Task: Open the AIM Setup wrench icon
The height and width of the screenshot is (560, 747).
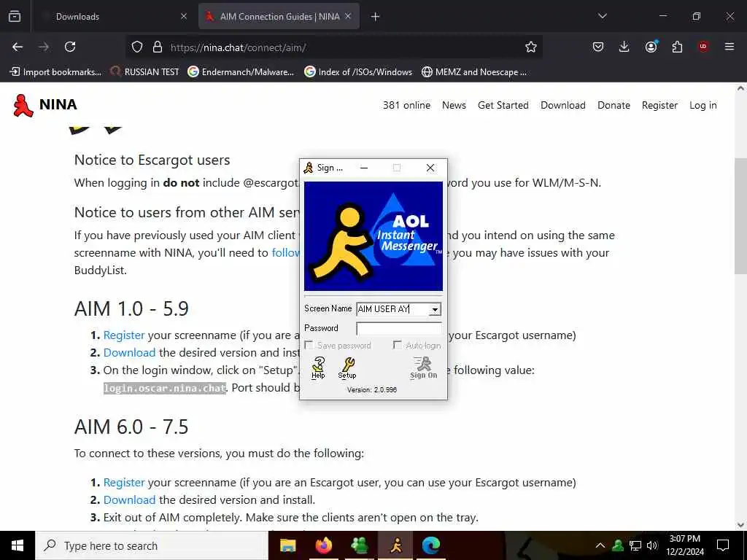Action: pyautogui.click(x=347, y=368)
